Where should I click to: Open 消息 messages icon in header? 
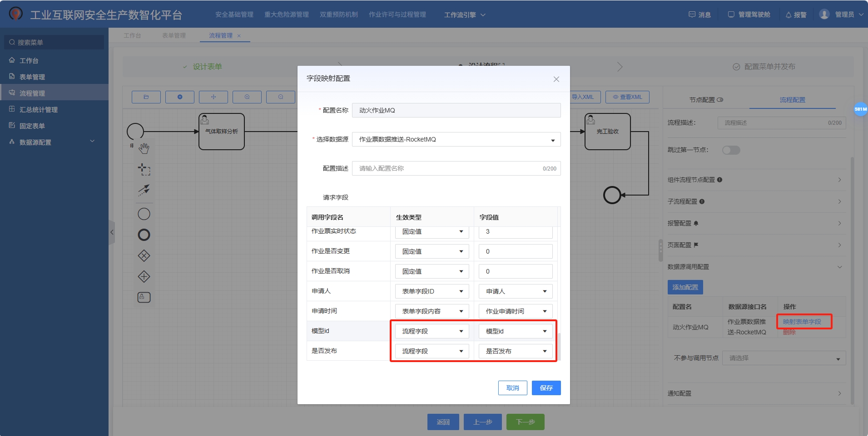point(699,15)
